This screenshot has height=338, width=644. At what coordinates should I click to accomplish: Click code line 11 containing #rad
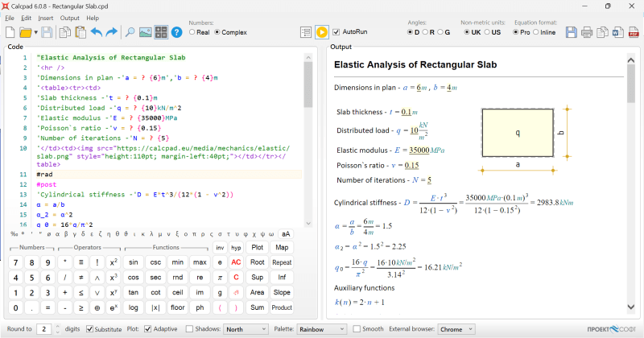coord(168,175)
